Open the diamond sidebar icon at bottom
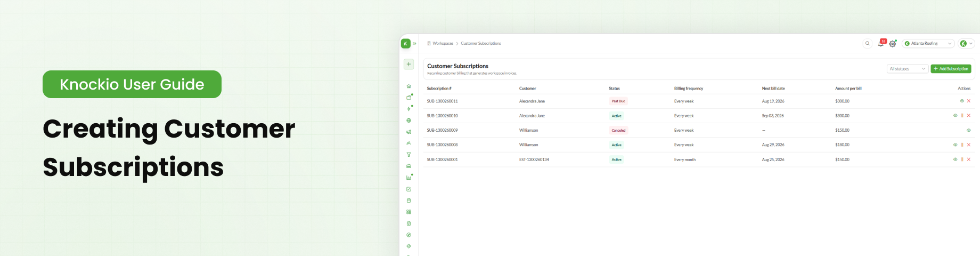The width and height of the screenshot is (980, 256). [x=409, y=246]
